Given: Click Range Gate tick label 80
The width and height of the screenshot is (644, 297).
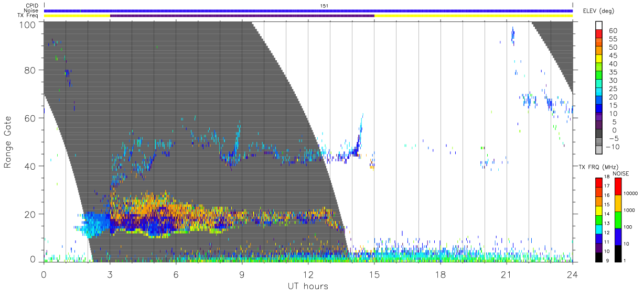Looking at the screenshot, I should pyautogui.click(x=30, y=70).
